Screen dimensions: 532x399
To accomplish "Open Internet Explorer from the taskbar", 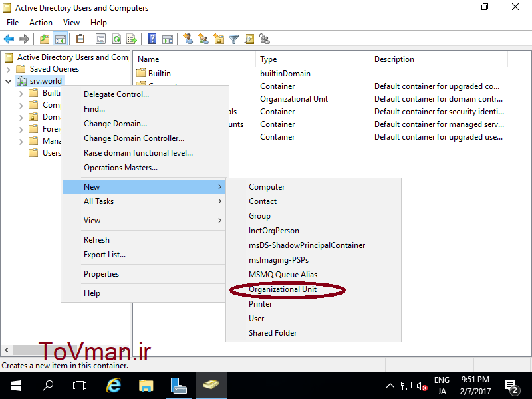I will (114, 386).
